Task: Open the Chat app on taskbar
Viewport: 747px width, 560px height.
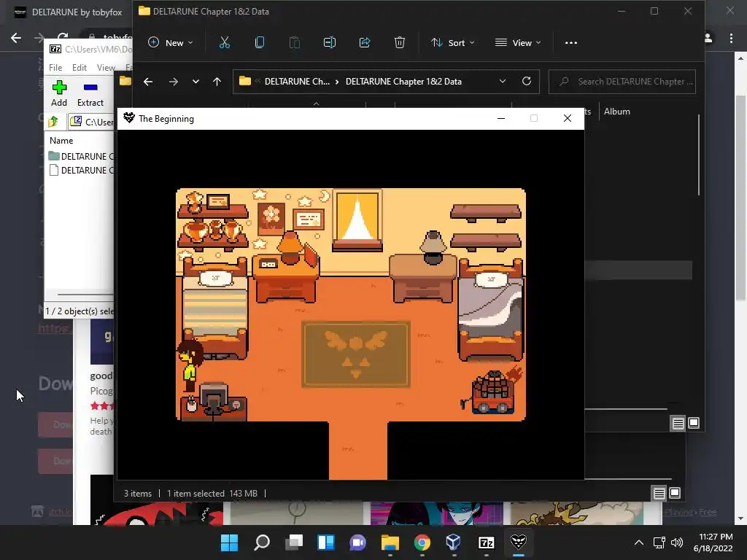Action: 357,542
